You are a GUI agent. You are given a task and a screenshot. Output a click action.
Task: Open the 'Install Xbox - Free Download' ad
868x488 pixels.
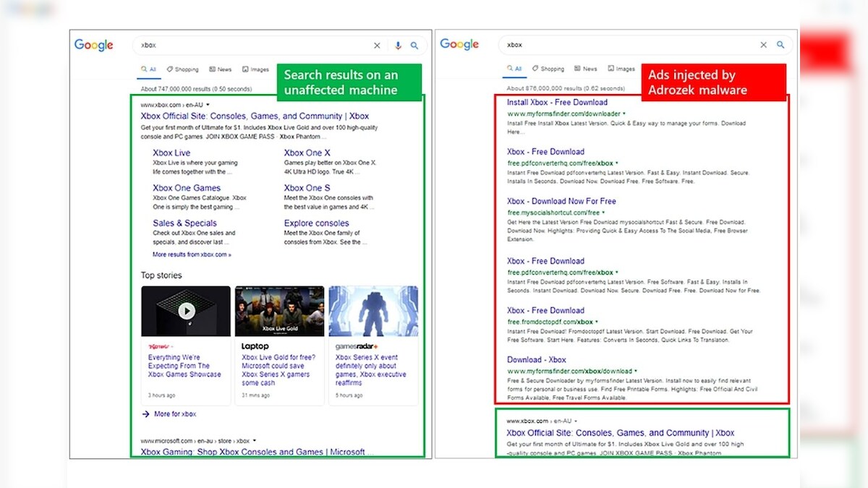pos(556,102)
